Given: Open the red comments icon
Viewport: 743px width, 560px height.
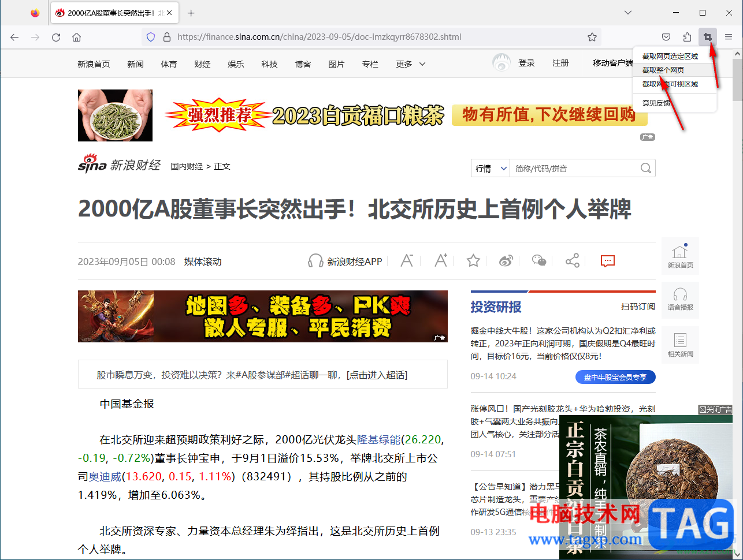Looking at the screenshot, I should pos(607,261).
